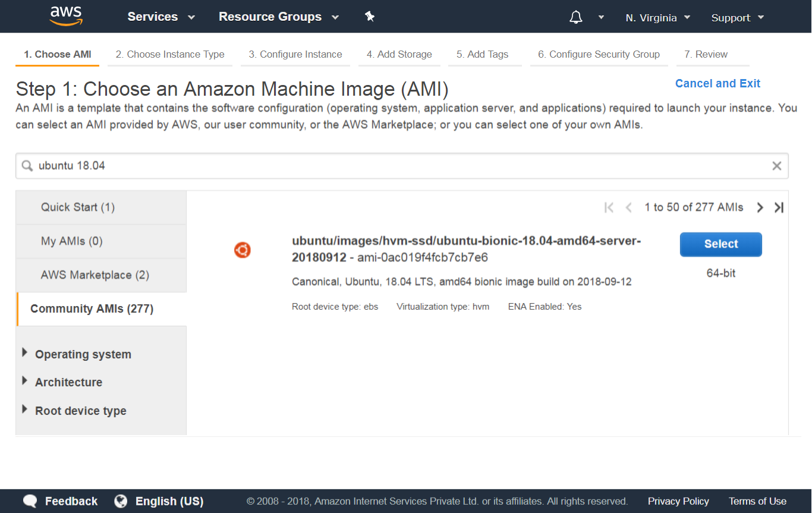Screen dimensions: 812x513
Task: Select AWS Marketplace (2) category
Action: (x=102, y=275)
